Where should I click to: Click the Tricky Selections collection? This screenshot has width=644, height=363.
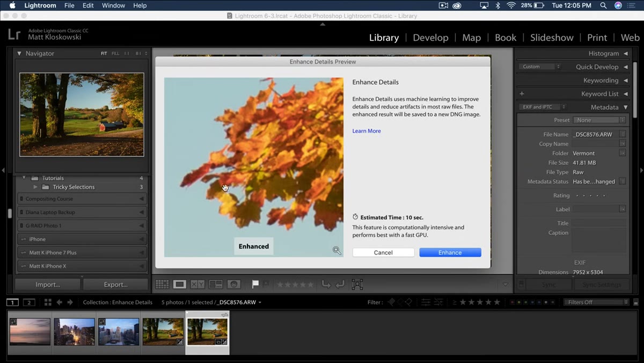(x=74, y=187)
